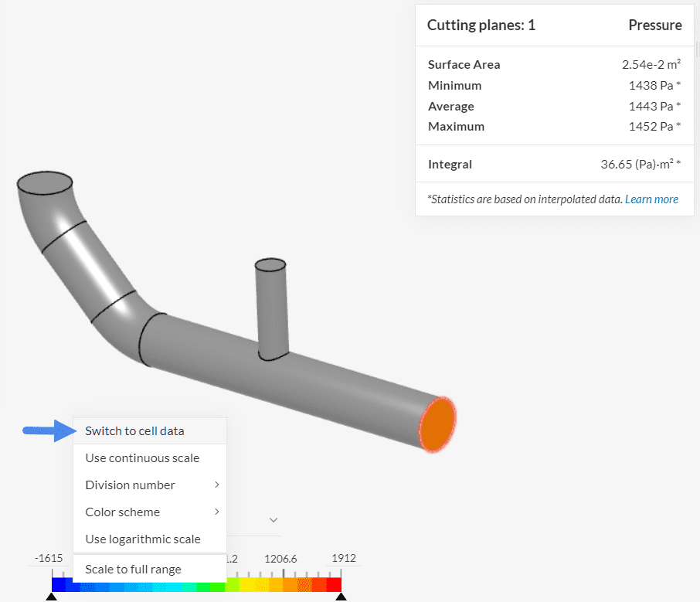Click the 'Cutting planes: 1' panel header
700x602 pixels.
481,26
